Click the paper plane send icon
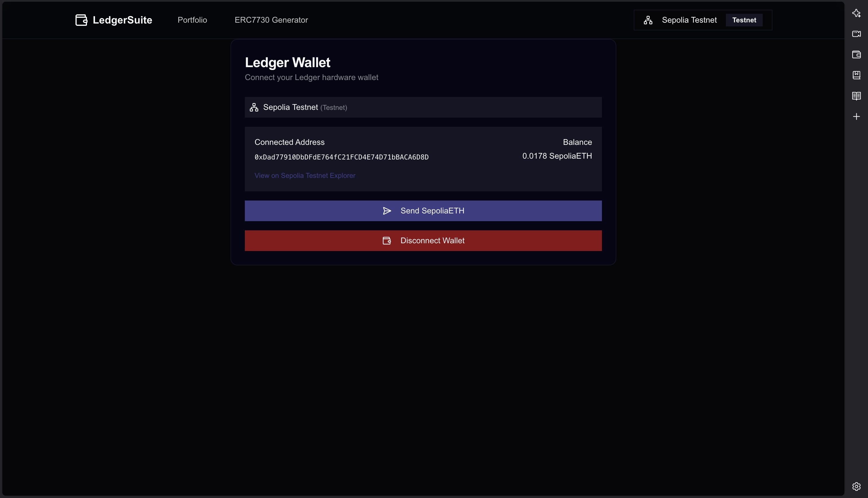This screenshot has width=868, height=498. coord(387,211)
